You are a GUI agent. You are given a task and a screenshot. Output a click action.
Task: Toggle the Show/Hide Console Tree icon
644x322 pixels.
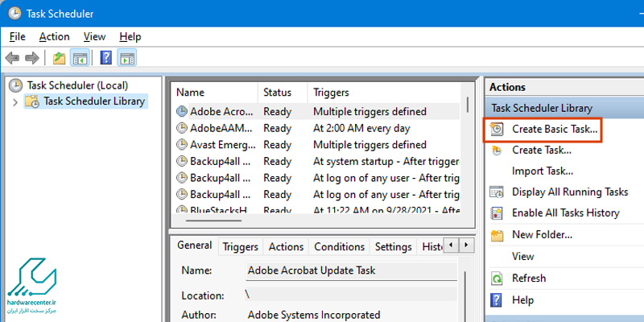pyautogui.click(x=78, y=58)
